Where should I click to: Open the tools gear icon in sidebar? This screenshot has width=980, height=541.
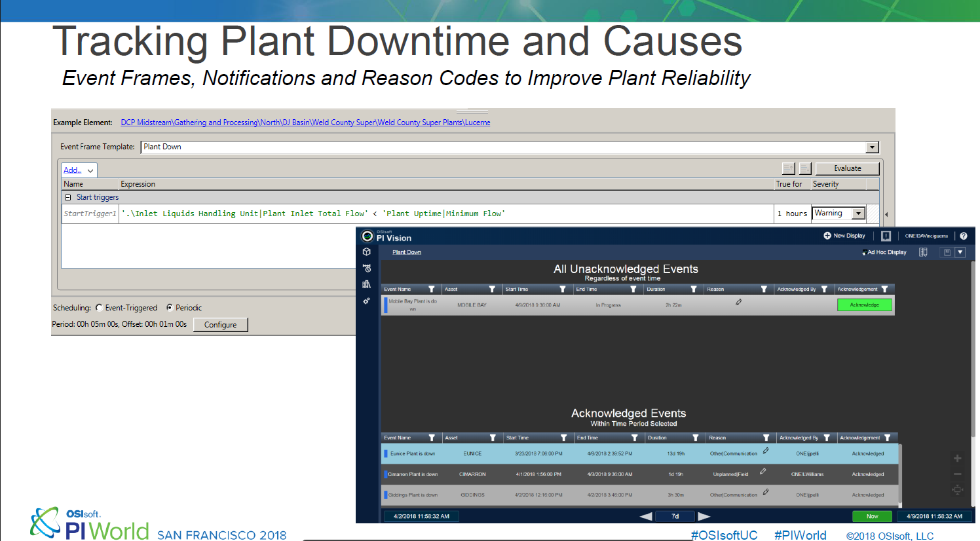point(367,301)
